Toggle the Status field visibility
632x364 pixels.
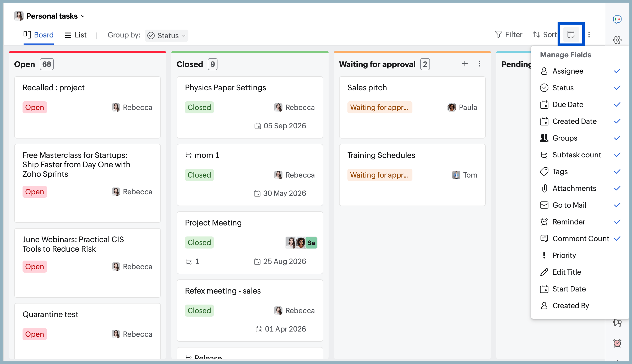[580, 88]
